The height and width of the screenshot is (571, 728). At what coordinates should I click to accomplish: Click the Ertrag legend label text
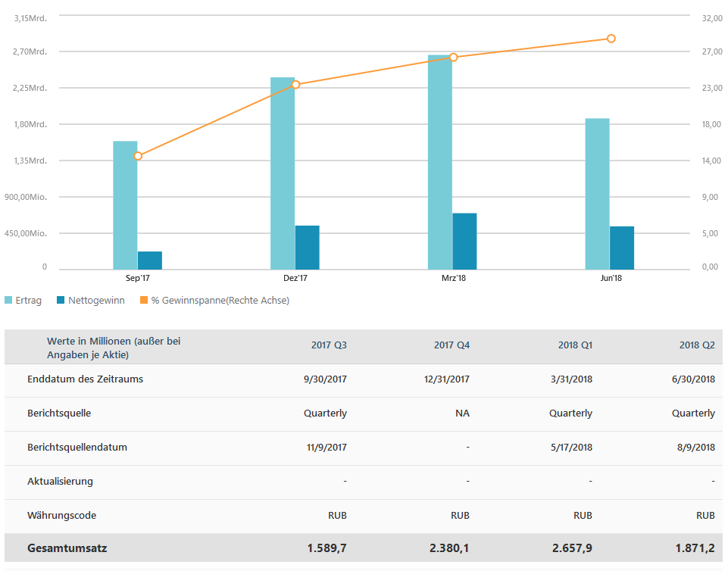[29, 300]
